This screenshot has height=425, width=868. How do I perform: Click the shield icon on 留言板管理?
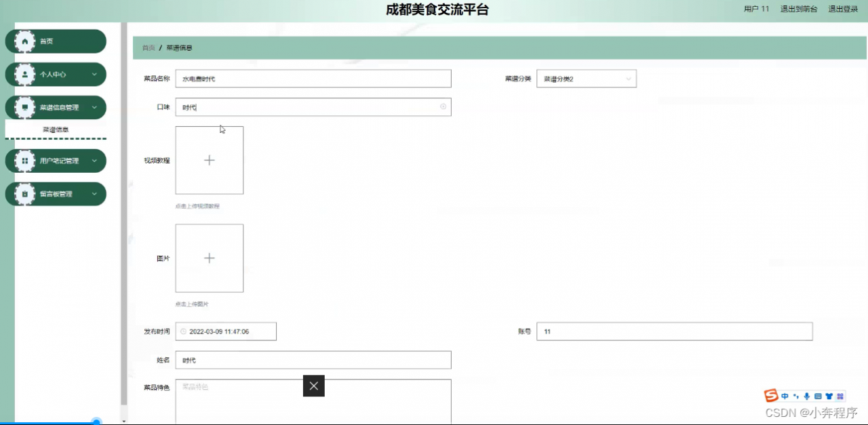[24, 194]
